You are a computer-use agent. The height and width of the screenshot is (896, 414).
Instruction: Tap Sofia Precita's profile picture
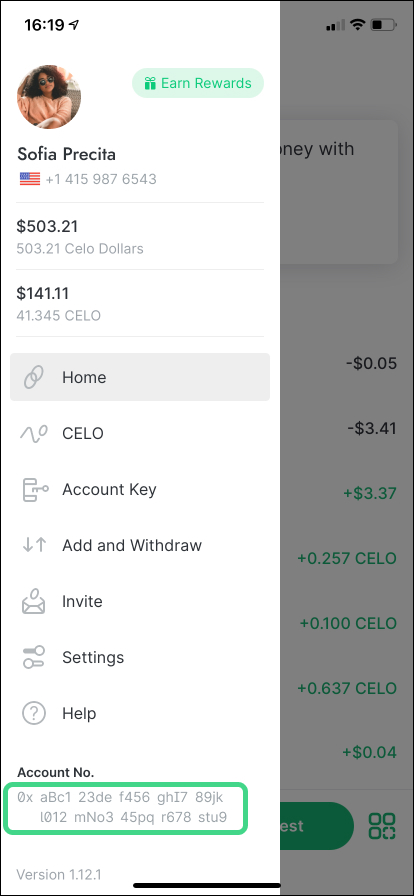(49, 97)
